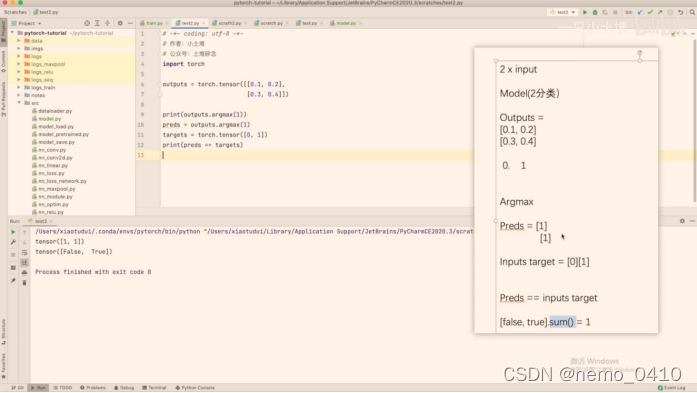The image size is (697, 393).
Task: Toggle scroll to end in Run console
Action: 24,263
